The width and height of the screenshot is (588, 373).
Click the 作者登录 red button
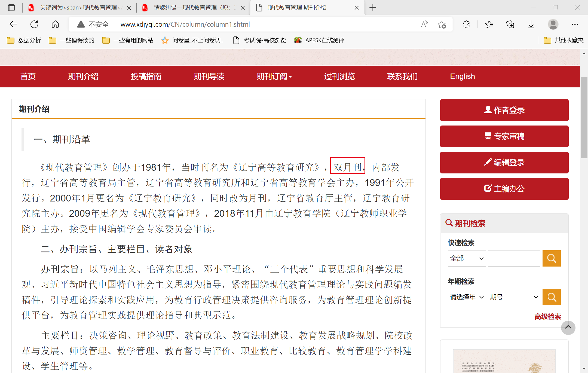tap(504, 110)
